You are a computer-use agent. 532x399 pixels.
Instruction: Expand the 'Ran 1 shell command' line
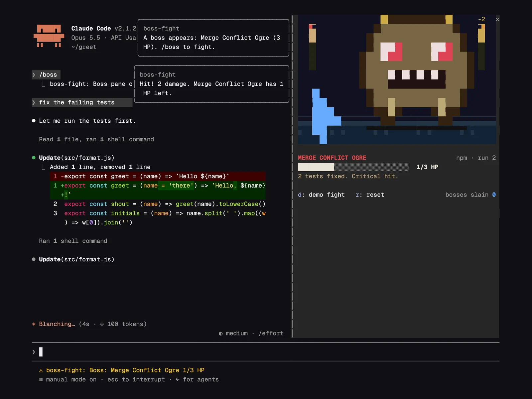73,241
